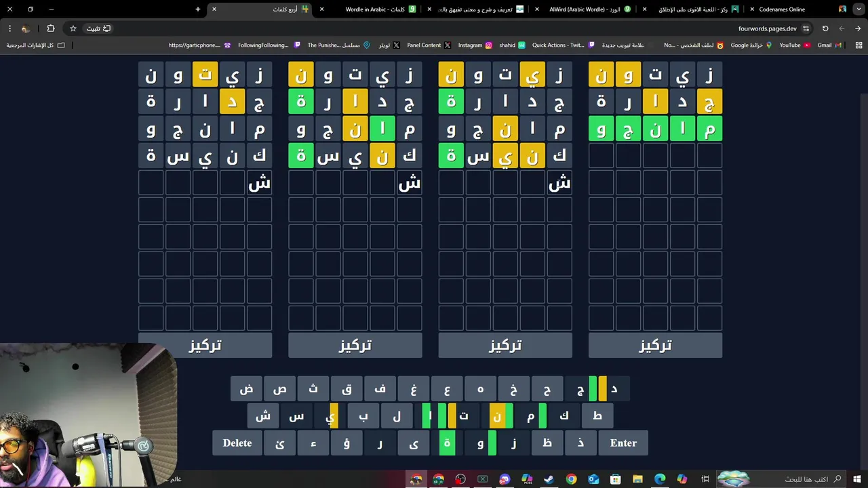The width and height of the screenshot is (868, 488).
Task: Open the FollowingFollowing bookmark
Action: point(269,45)
